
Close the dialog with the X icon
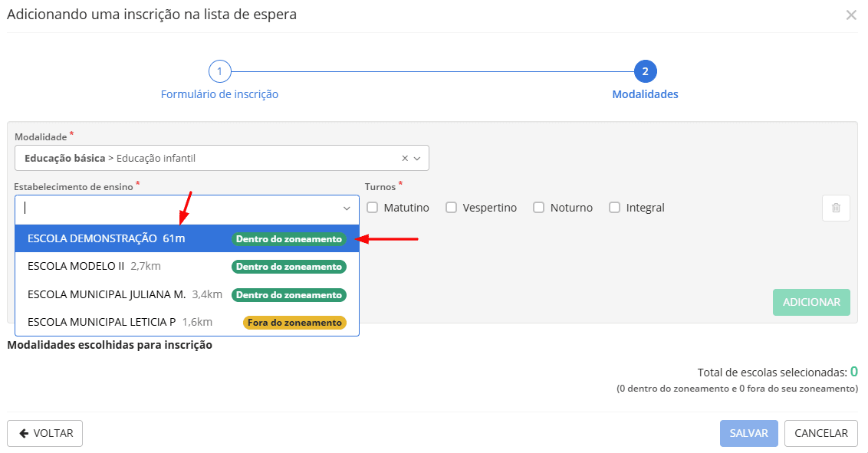coord(851,15)
